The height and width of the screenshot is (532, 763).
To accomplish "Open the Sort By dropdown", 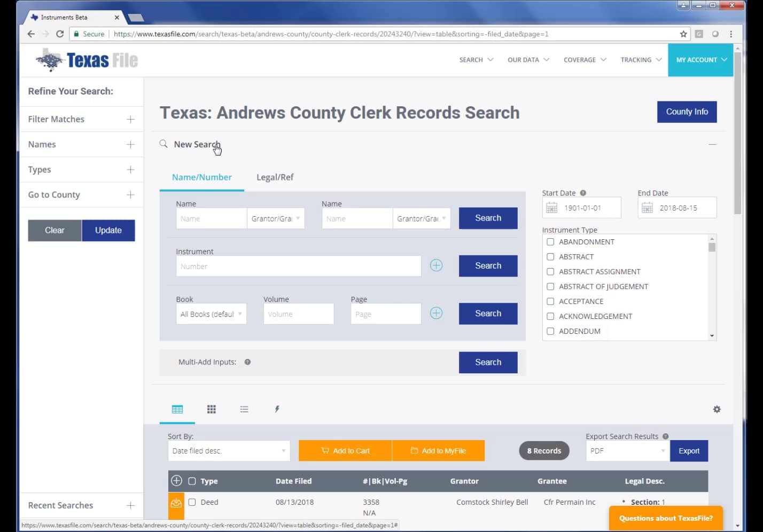I will pos(229,451).
